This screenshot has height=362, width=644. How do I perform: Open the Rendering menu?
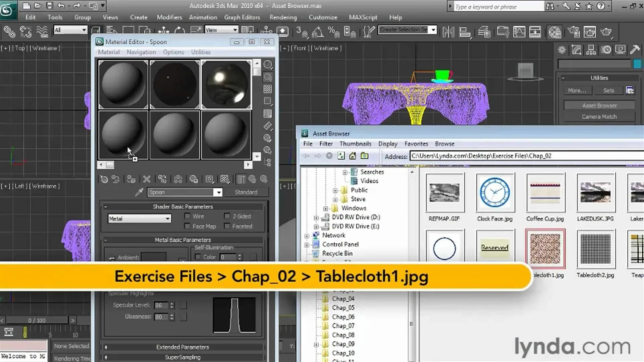tap(283, 17)
